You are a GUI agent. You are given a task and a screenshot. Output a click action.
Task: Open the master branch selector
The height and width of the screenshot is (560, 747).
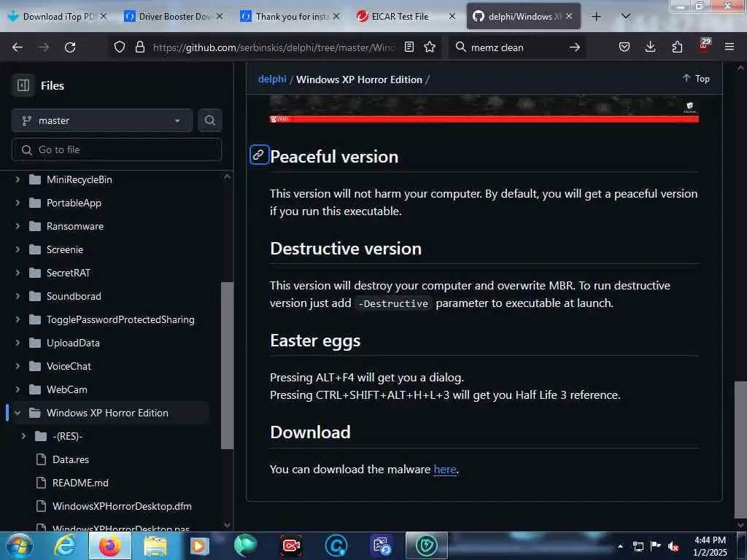pos(102,120)
